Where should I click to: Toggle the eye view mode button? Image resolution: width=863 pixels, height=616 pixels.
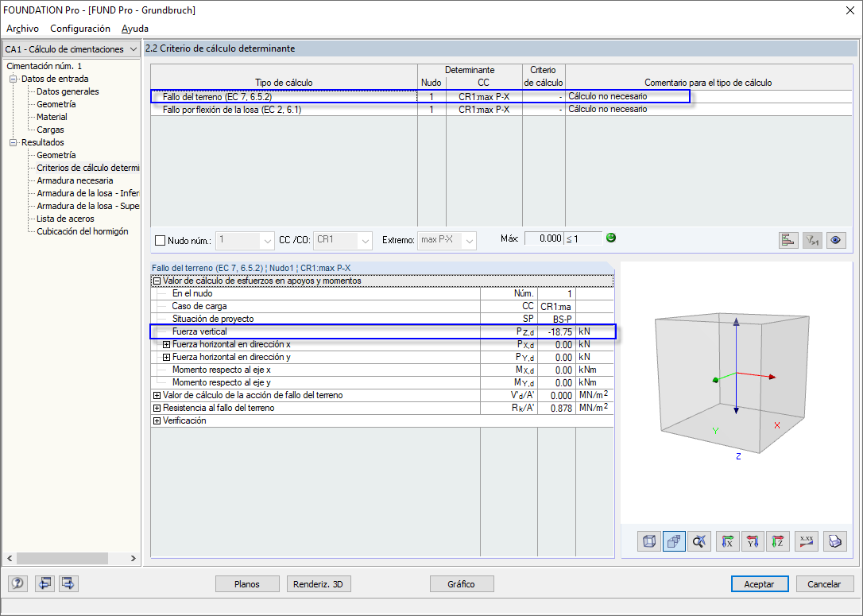click(x=836, y=240)
